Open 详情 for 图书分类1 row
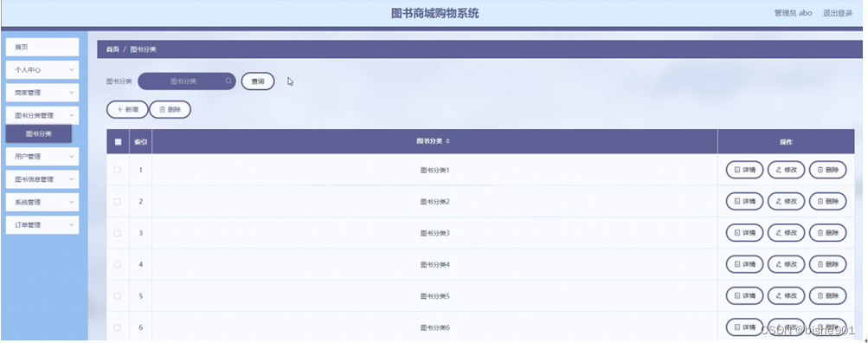The width and height of the screenshot is (868, 343). 744,170
